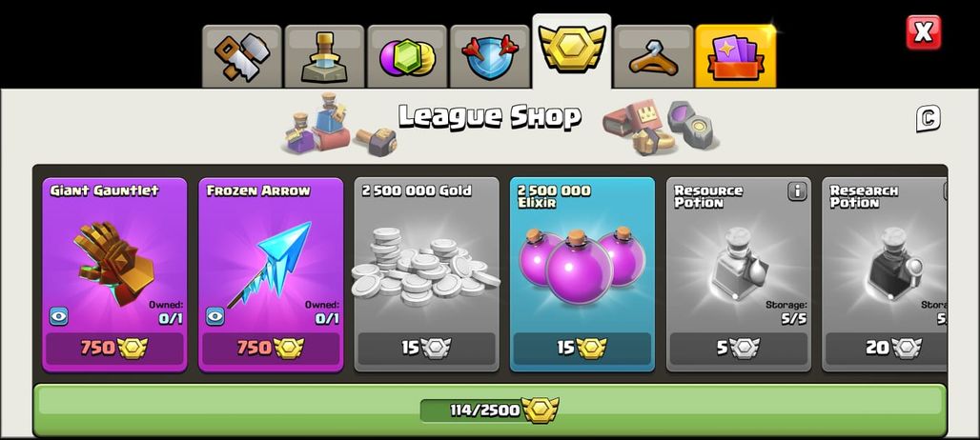Select the 2 500 000 Gold coin pile
The width and height of the screenshot is (980, 440).
point(425,267)
